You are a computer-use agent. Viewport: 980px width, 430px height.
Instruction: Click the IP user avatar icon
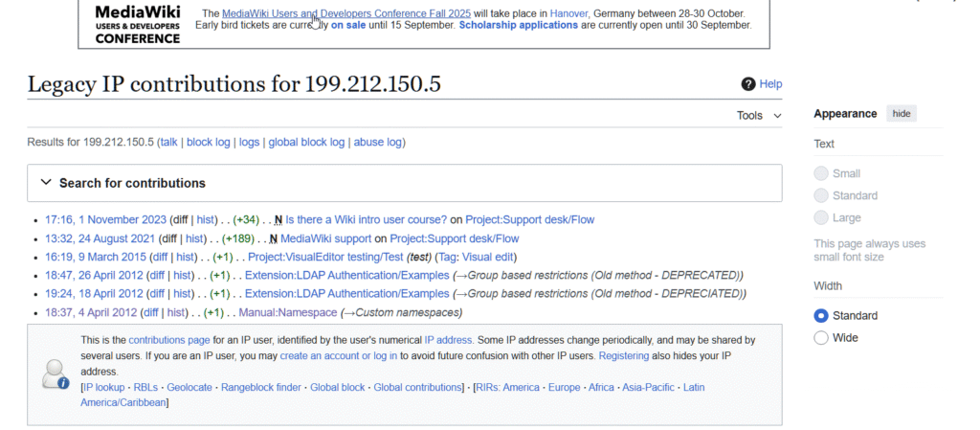[x=56, y=373]
